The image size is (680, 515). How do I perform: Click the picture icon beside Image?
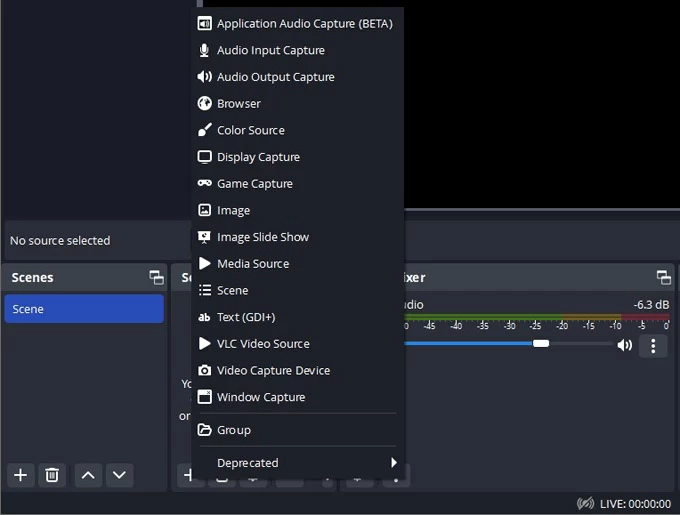pos(204,210)
